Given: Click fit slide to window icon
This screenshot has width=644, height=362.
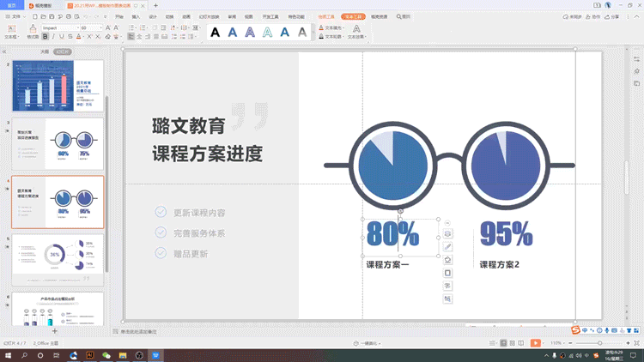Looking at the screenshot, I should pos(636,343).
